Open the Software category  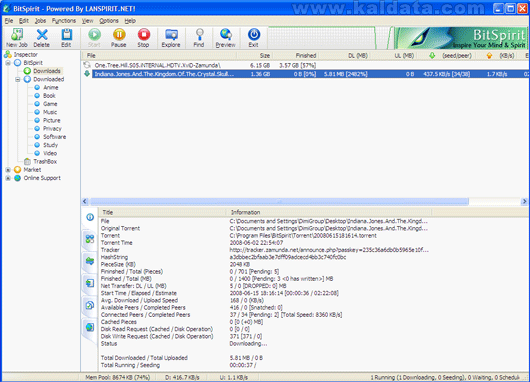(54, 137)
